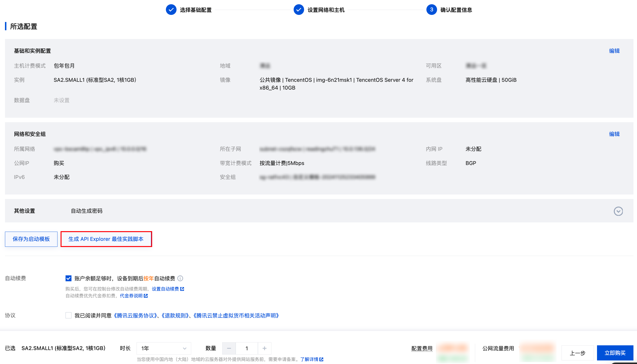Click the numbered circle icon of step 确认配置信息

pyautogui.click(x=431, y=10)
